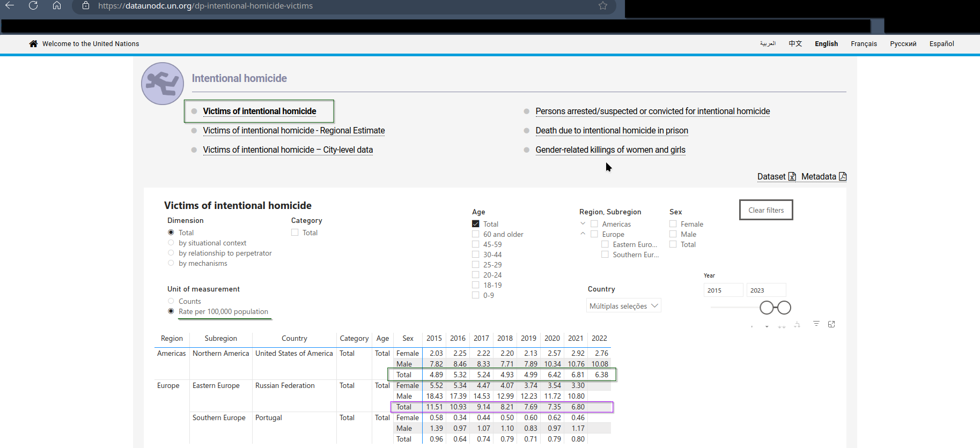
Task: Bookmark this page with the star icon
Action: pyautogui.click(x=603, y=6)
